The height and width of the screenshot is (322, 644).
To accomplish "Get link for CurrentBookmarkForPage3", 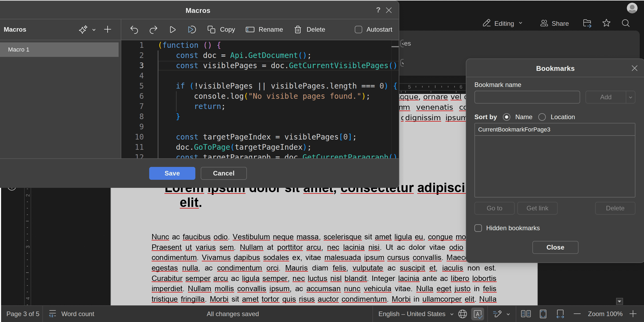I will coord(537,208).
